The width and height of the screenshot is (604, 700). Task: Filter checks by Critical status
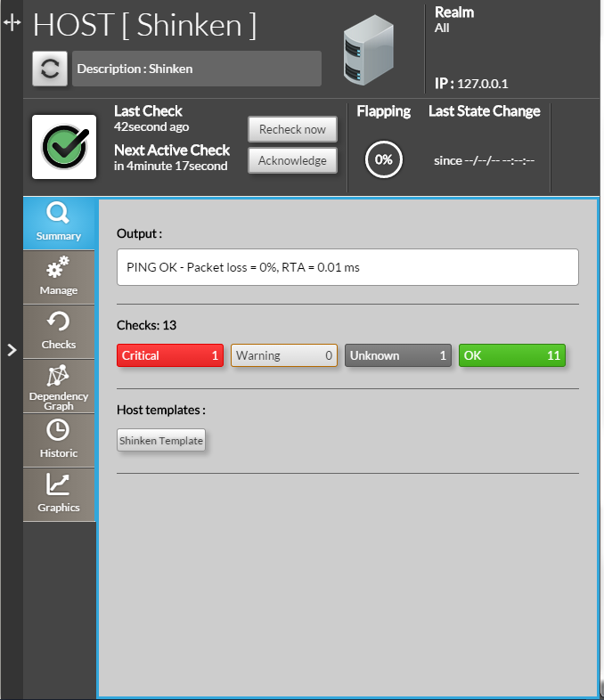pos(170,355)
